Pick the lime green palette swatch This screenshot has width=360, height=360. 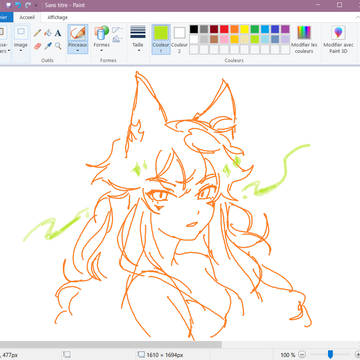(255, 39)
